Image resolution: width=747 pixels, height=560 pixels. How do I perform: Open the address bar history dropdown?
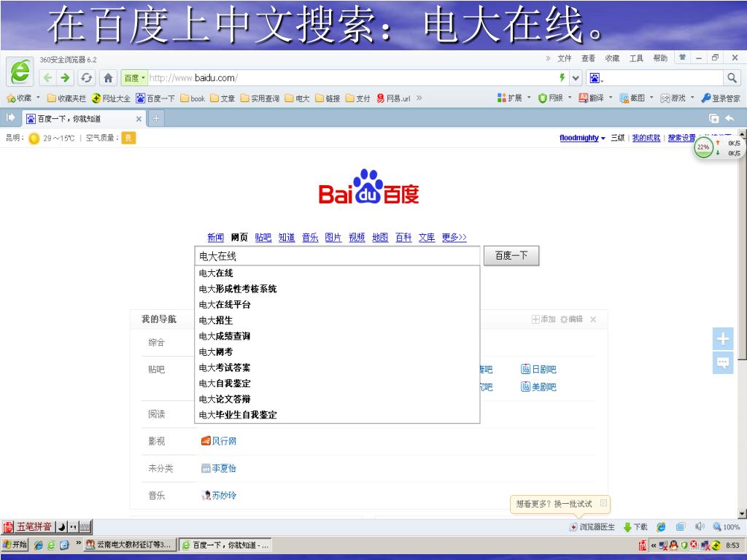point(576,77)
